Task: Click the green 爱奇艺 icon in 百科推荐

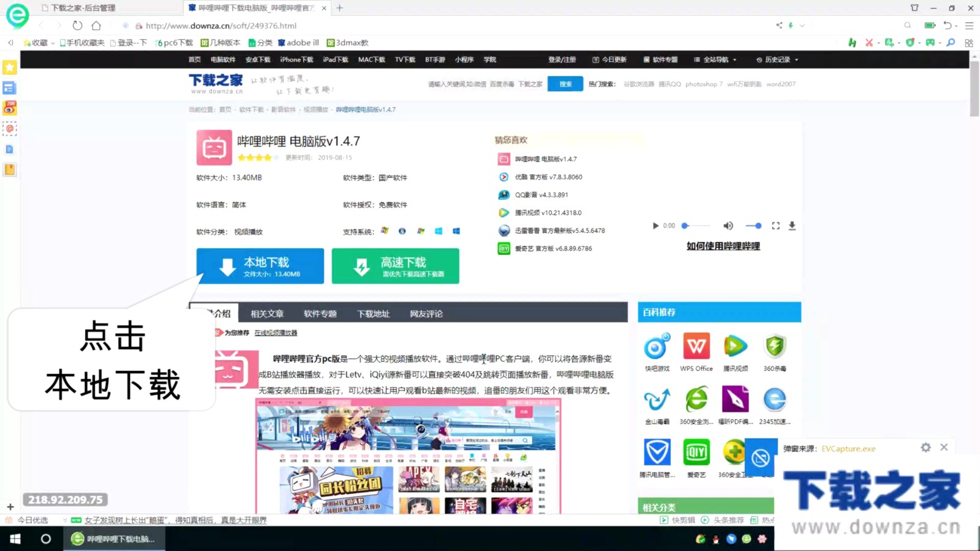Action: [696, 452]
